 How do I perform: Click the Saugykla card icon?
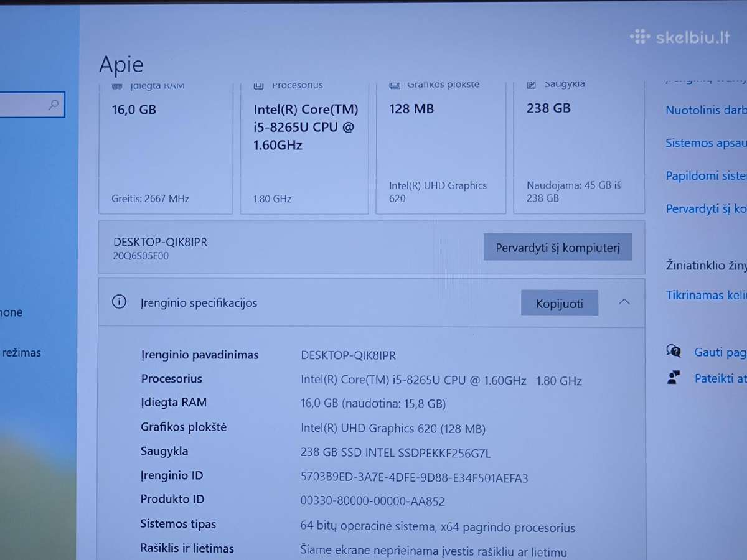pos(531,84)
